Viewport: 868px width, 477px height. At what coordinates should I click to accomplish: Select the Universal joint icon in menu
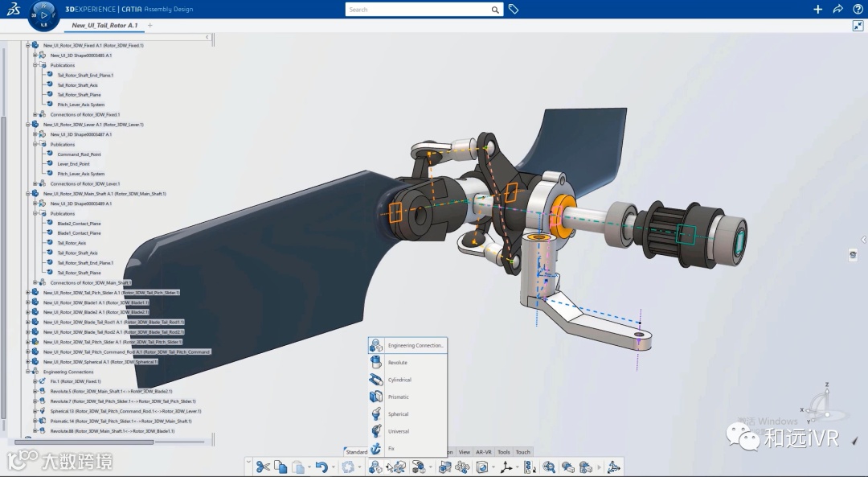tap(376, 431)
